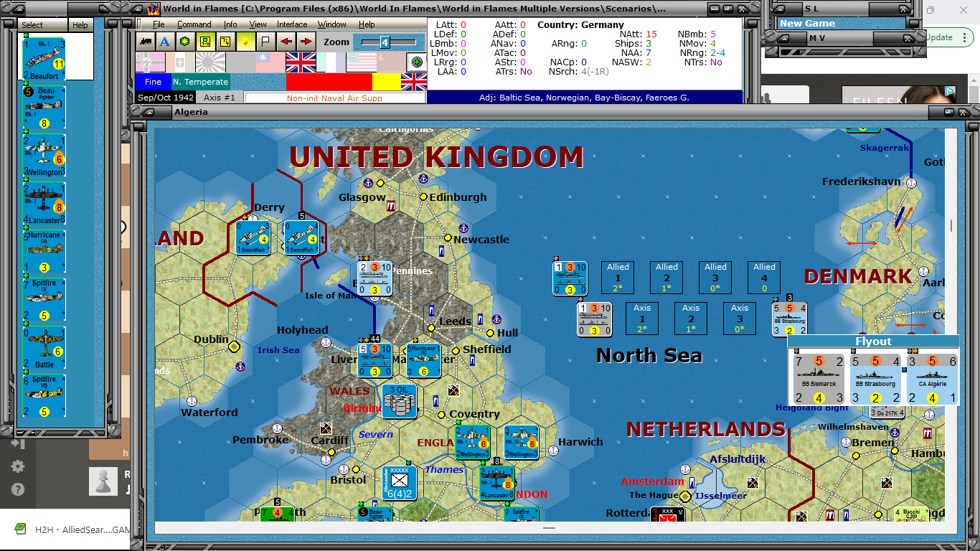Click the Help button in the units panel
980x551 pixels.
pyautogui.click(x=80, y=25)
